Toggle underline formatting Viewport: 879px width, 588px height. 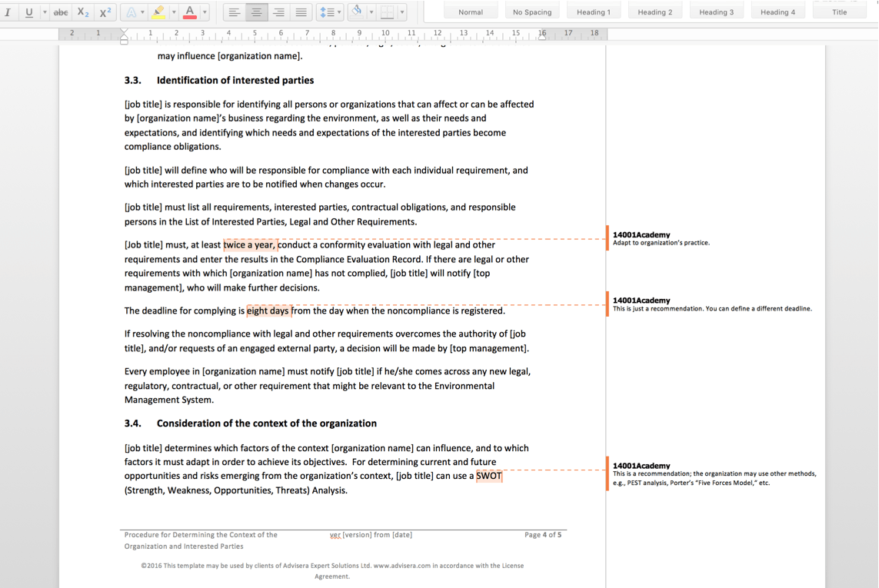coord(29,12)
